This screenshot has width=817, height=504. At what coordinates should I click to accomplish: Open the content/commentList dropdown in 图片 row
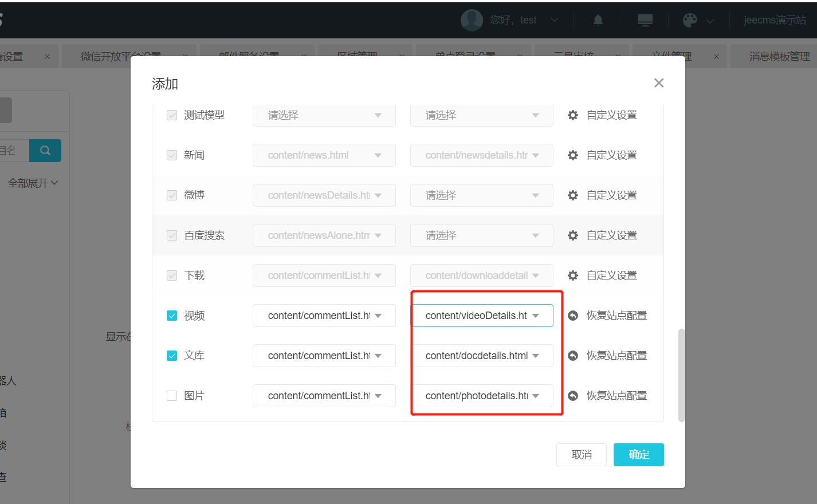[x=324, y=396]
